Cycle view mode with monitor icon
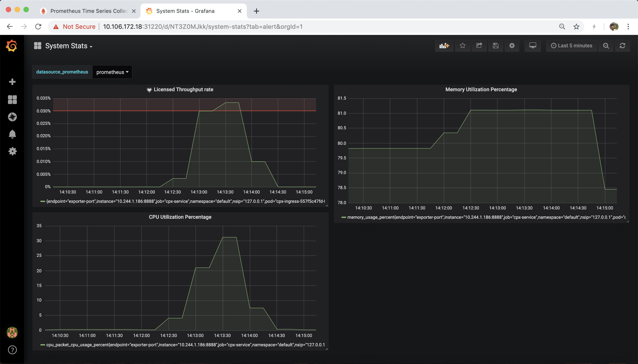The image size is (638, 364). (533, 46)
